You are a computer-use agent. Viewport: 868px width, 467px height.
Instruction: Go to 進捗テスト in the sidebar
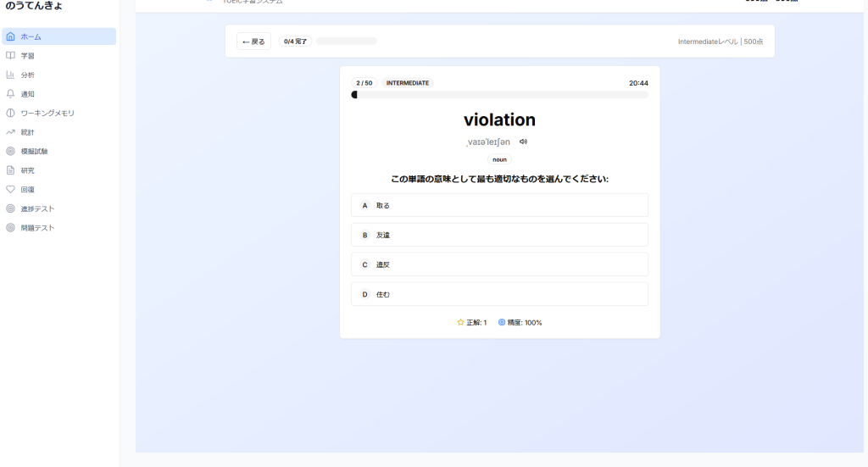click(37, 208)
